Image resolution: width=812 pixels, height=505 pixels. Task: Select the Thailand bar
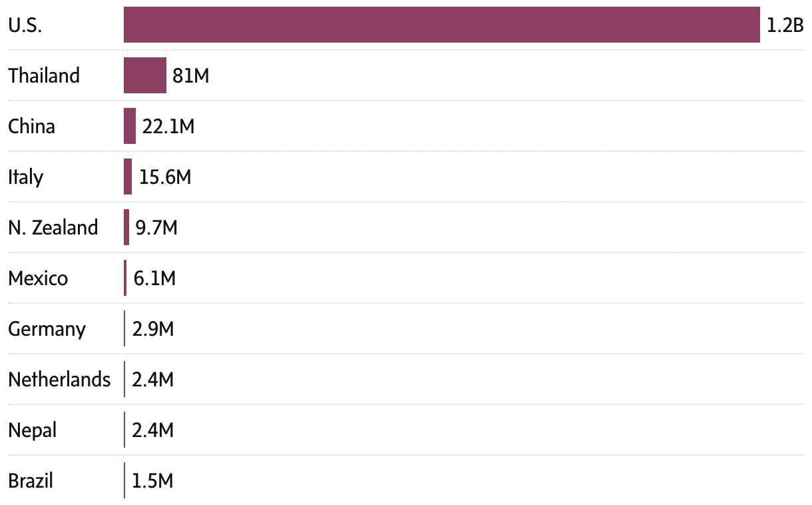[x=145, y=75]
